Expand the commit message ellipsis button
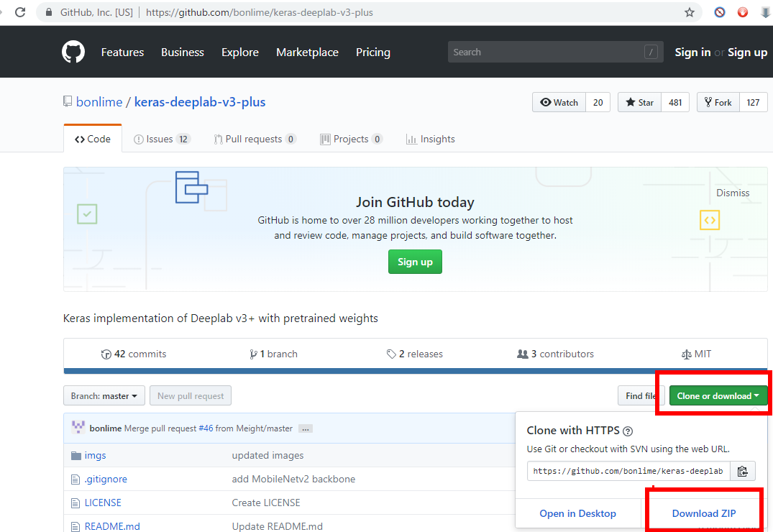 tap(306, 428)
